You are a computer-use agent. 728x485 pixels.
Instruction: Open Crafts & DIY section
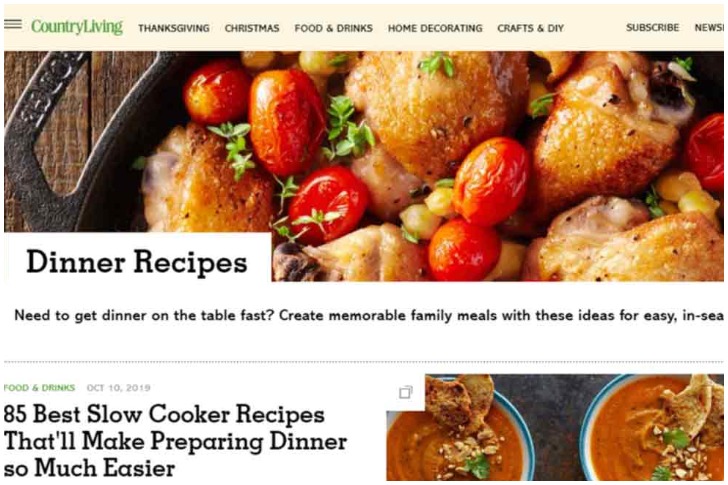530,28
